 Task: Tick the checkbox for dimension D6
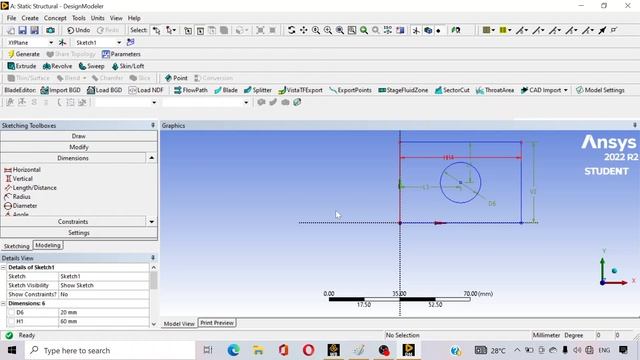(11, 312)
